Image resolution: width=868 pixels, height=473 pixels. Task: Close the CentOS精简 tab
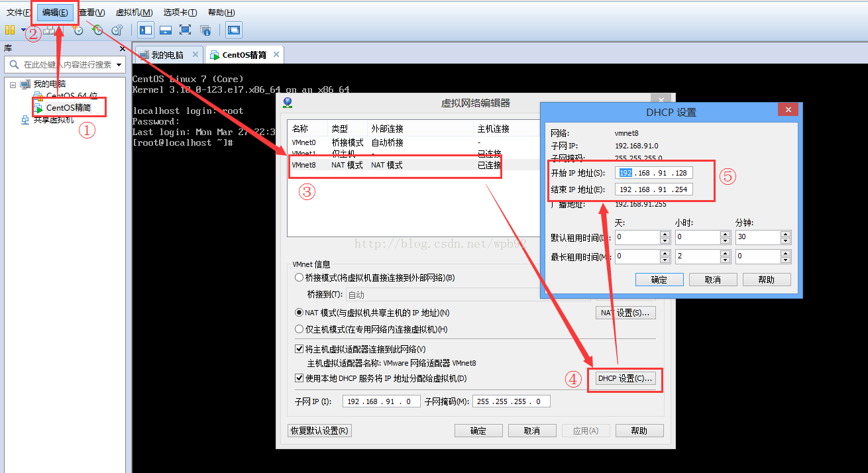pos(276,54)
